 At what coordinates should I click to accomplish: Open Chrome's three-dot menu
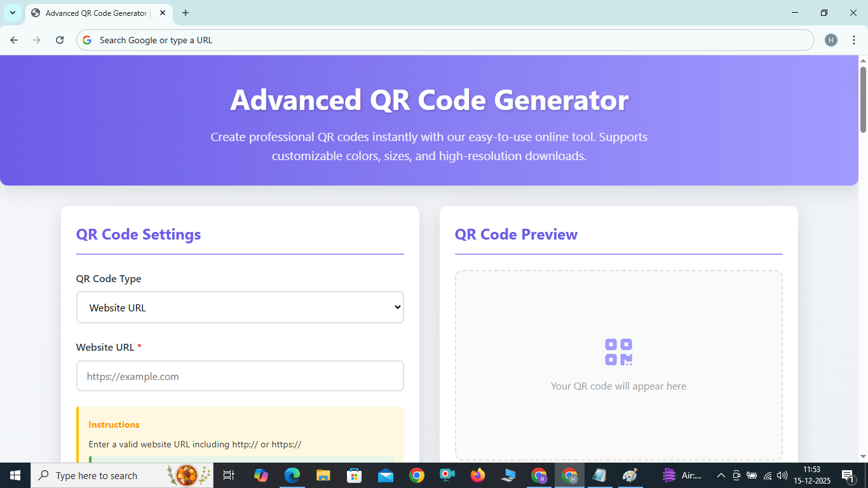tap(855, 39)
